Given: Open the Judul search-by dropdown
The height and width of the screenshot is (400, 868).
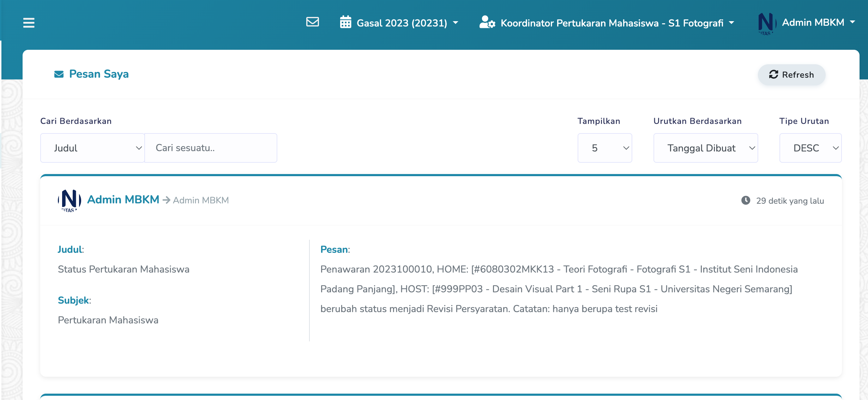Looking at the screenshot, I should click(x=92, y=148).
